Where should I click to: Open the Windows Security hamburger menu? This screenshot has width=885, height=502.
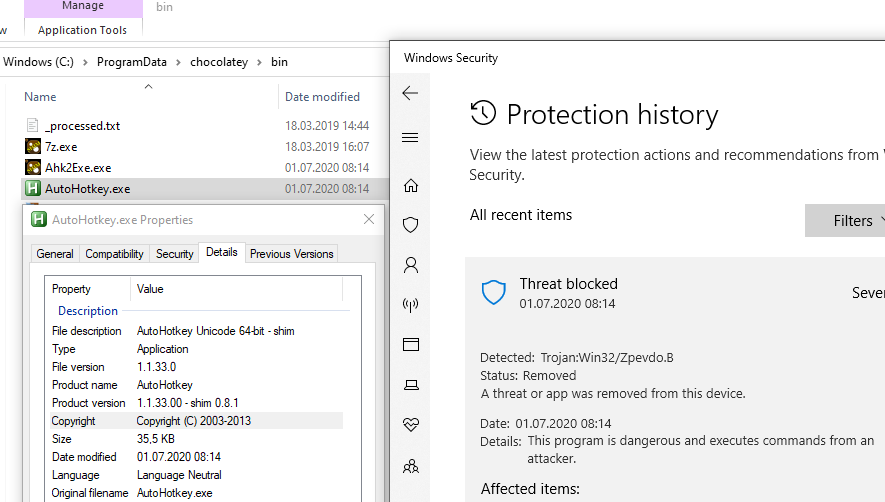[410, 138]
